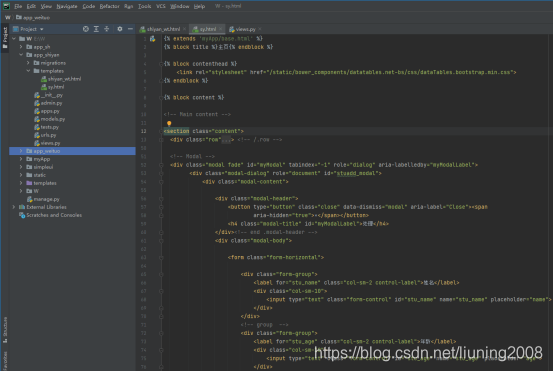Expand the app_sh folder arrow
Screen dimensions: 553x372
pyautogui.click(x=21, y=47)
